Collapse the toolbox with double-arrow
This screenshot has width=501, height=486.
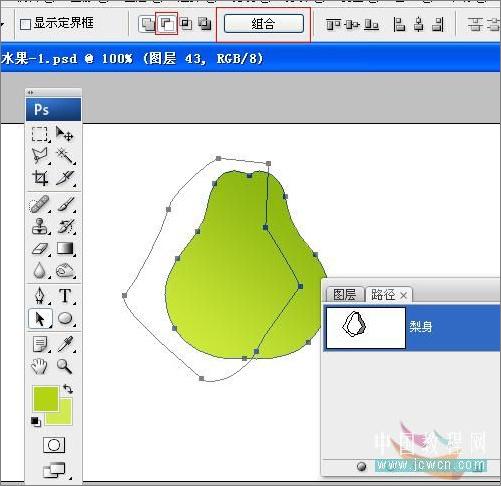(30, 92)
